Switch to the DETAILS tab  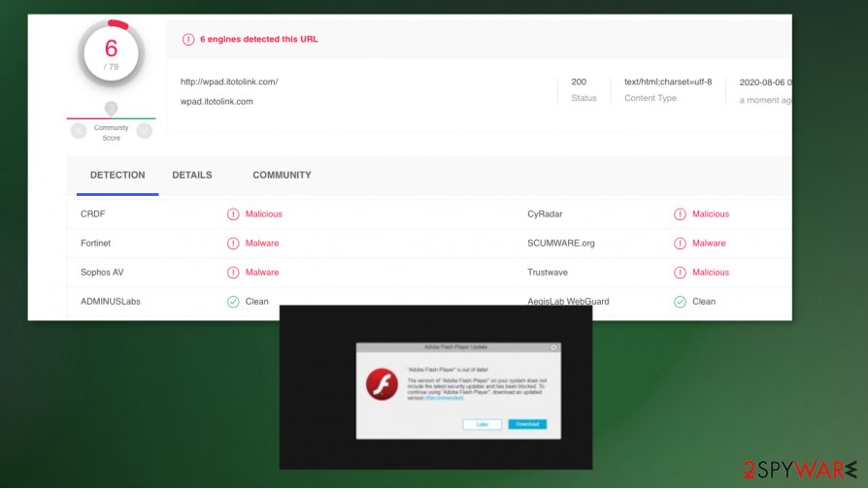tap(191, 175)
